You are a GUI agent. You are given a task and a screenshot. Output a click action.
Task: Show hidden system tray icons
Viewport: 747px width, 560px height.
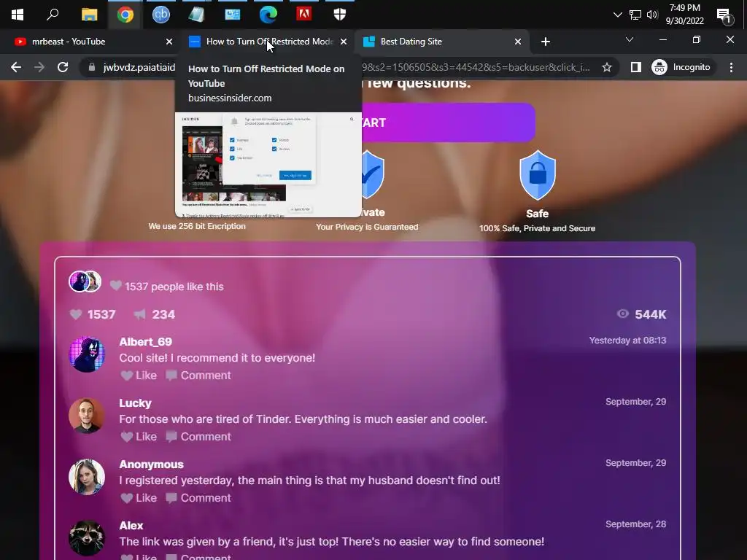(617, 15)
